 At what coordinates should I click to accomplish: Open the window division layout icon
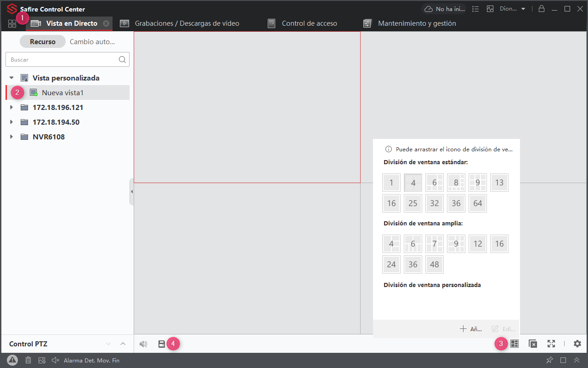click(514, 344)
